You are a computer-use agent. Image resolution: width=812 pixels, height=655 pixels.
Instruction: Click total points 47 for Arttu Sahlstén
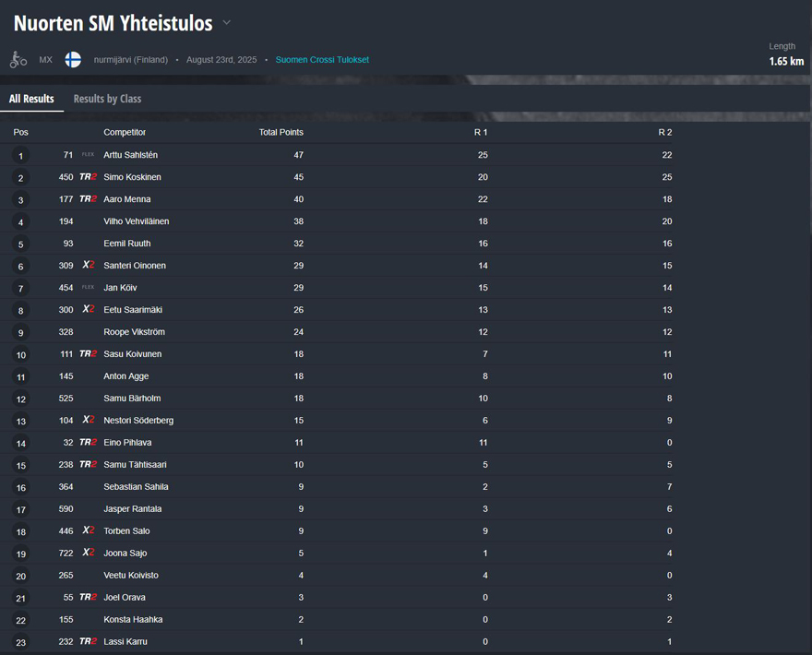[x=298, y=155]
